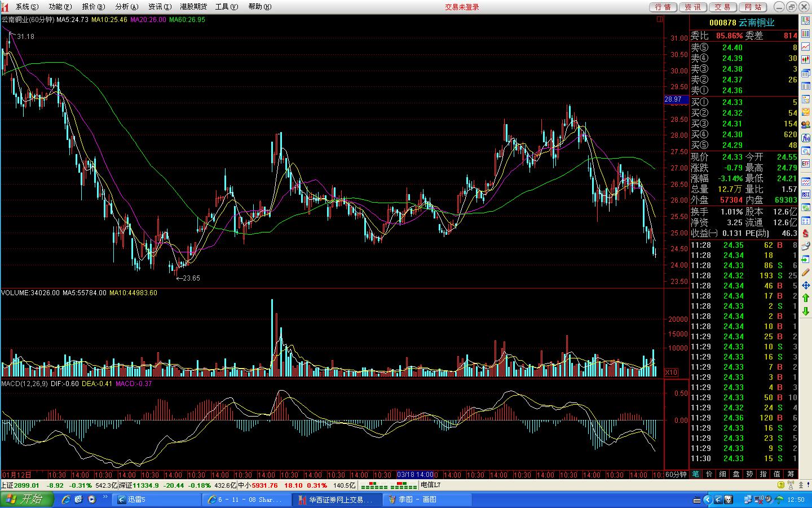This screenshot has height=508, width=812.
Task: Select the 指 tab
Action: tap(764, 474)
